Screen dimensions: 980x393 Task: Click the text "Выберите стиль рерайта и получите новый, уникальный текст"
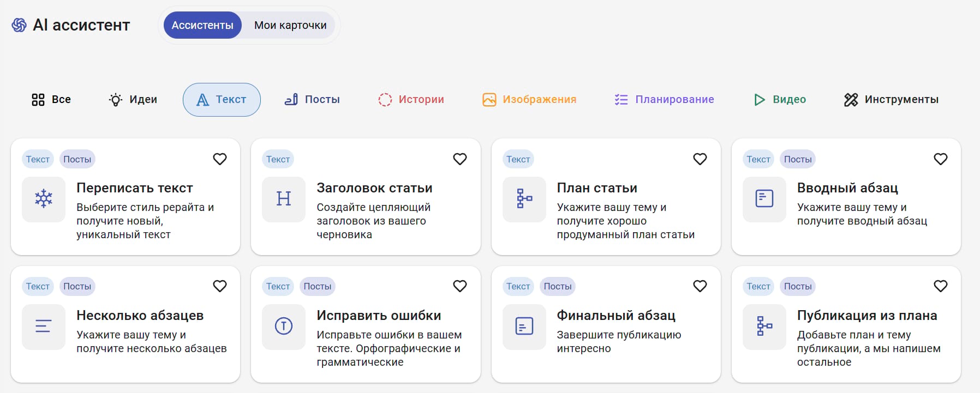(x=145, y=221)
